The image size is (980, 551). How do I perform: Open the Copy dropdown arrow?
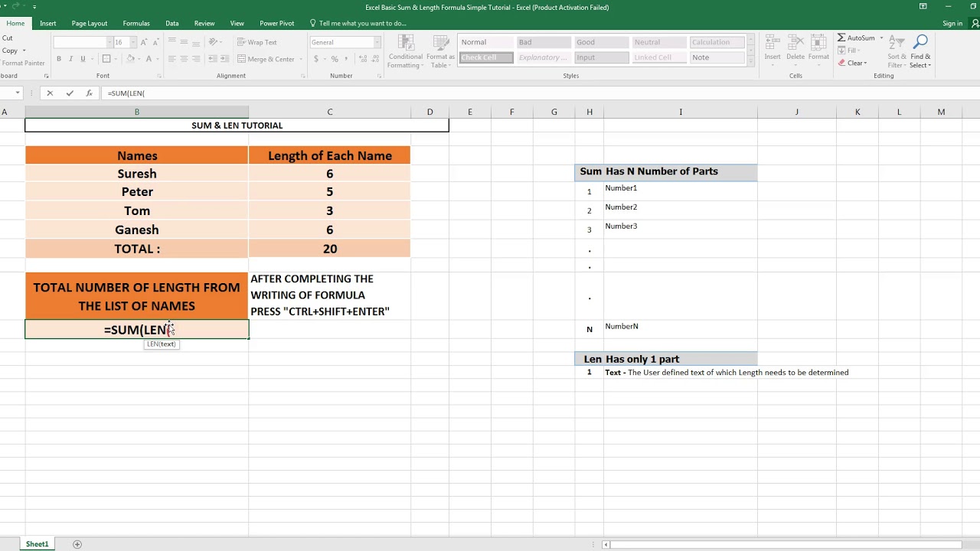(25, 51)
